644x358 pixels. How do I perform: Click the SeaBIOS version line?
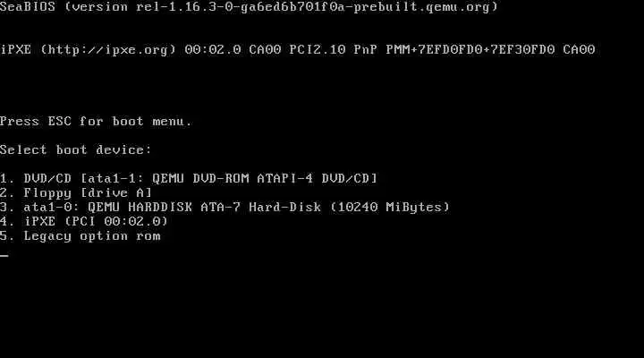pyautogui.click(x=249, y=7)
